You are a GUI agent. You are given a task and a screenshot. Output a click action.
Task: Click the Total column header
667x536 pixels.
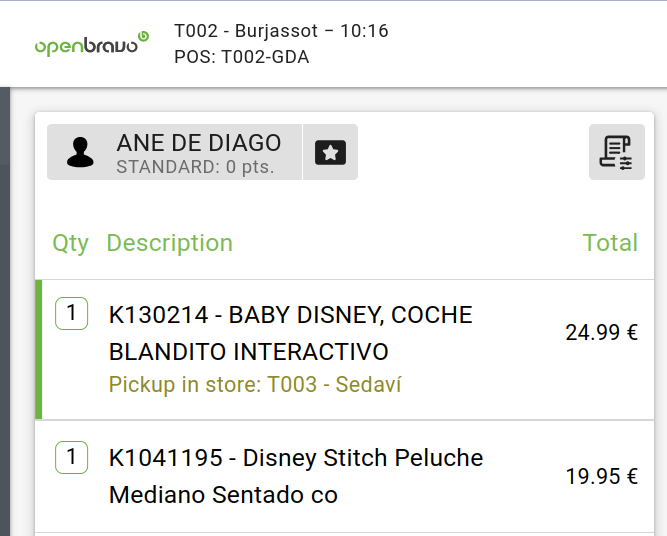coord(610,243)
